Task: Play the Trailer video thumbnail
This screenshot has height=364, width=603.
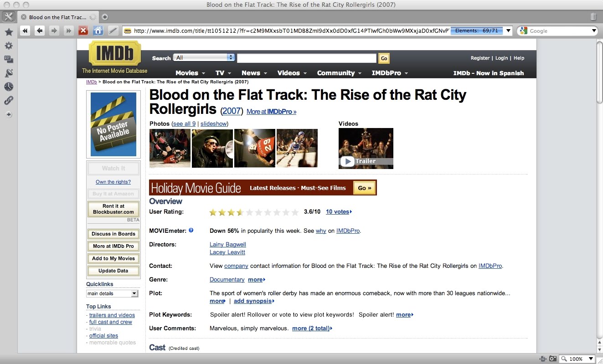Action: (366, 149)
